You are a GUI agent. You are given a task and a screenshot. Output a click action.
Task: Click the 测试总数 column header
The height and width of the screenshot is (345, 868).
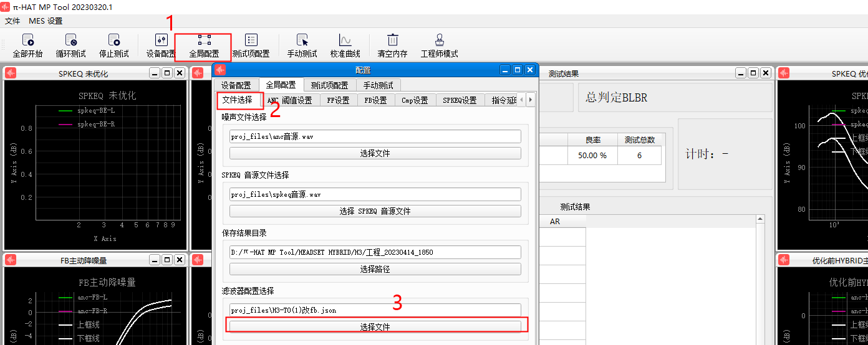point(639,139)
